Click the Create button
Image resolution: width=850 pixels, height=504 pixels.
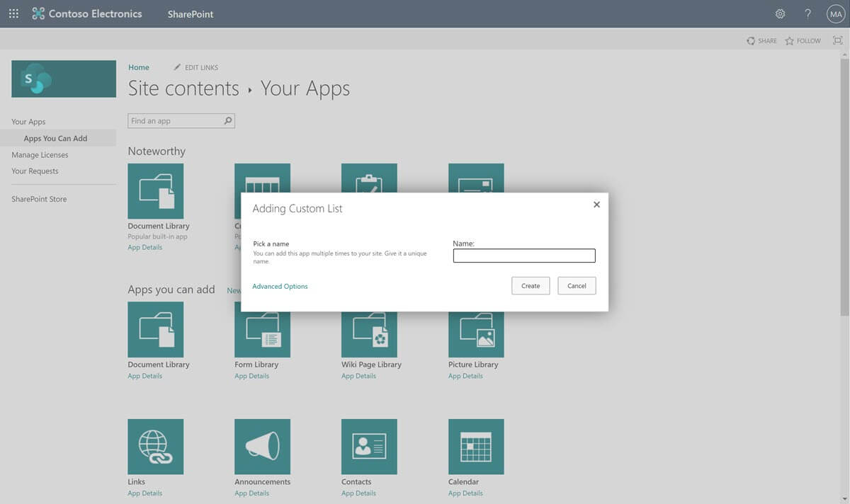531,286
